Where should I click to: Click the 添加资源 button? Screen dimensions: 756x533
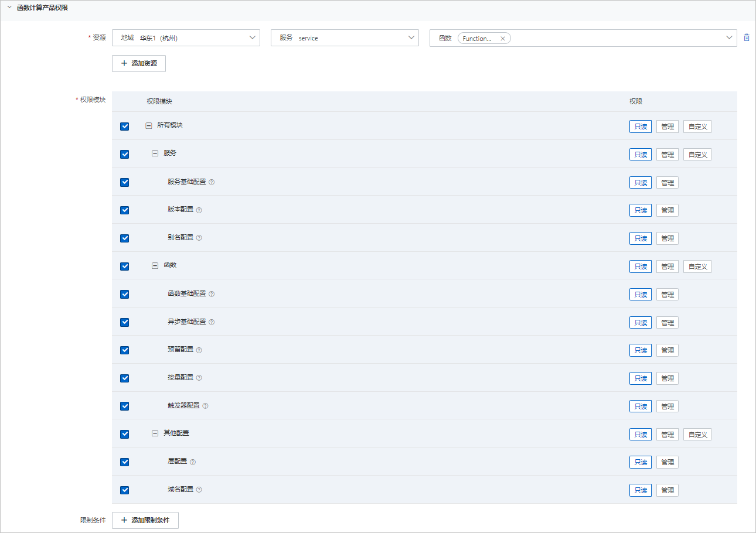[139, 63]
